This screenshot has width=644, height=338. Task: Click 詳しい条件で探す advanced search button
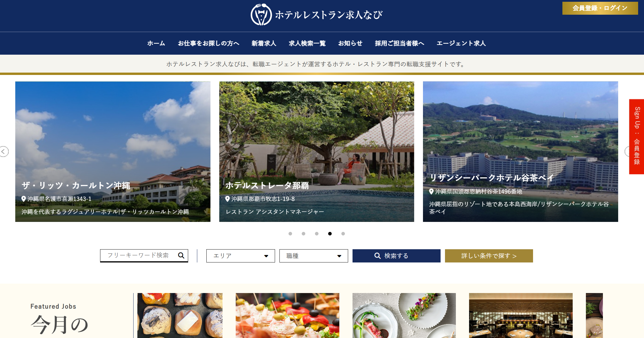coord(489,256)
